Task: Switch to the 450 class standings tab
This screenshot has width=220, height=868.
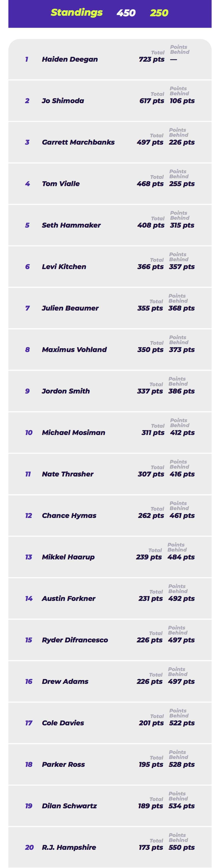Action: click(126, 13)
